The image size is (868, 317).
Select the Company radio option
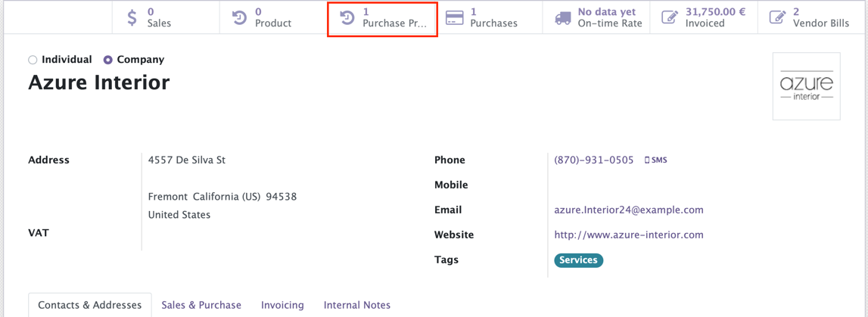click(x=108, y=60)
